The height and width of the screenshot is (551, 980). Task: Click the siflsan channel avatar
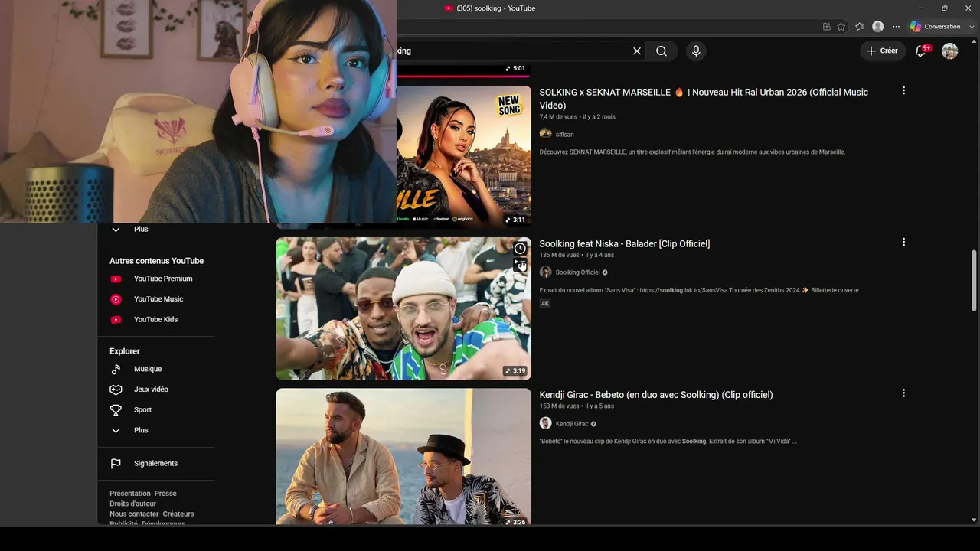click(x=545, y=134)
